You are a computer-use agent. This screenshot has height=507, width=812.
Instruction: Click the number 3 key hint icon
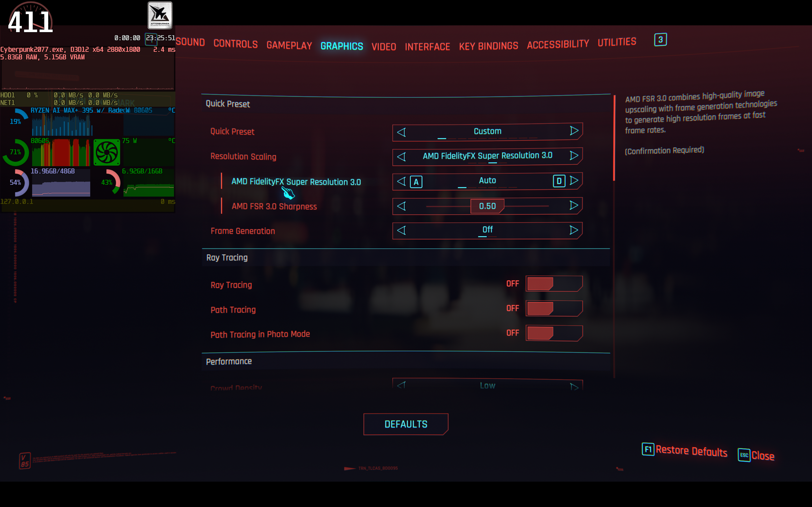pos(660,40)
